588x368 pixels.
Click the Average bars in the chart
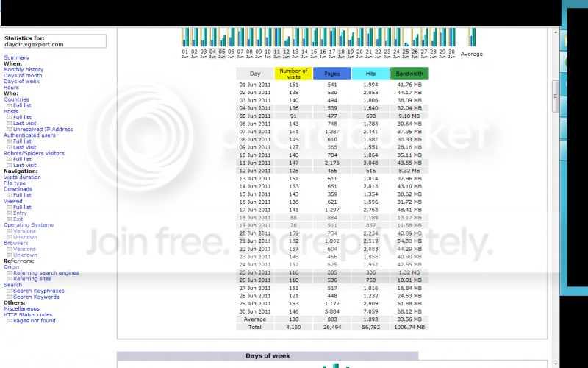[472, 38]
